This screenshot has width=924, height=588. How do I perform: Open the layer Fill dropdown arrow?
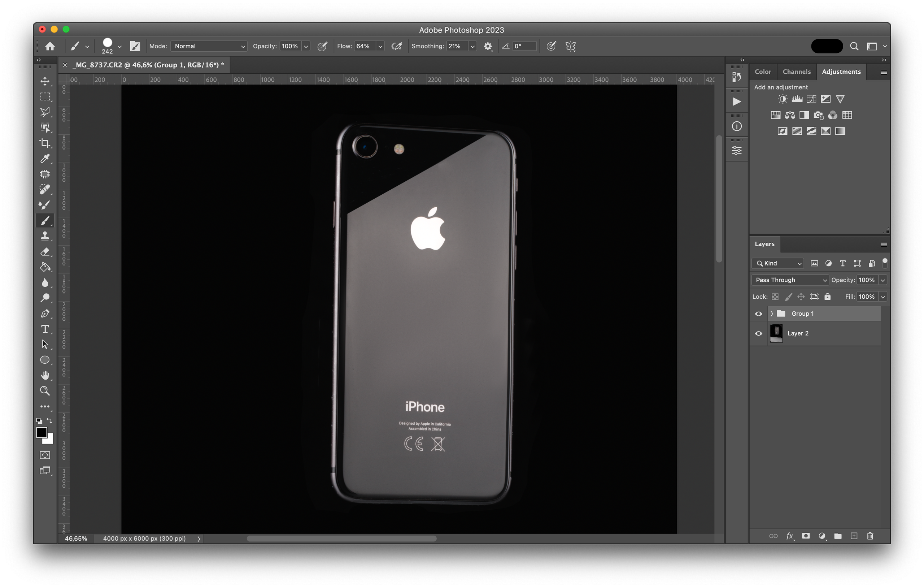tap(882, 297)
